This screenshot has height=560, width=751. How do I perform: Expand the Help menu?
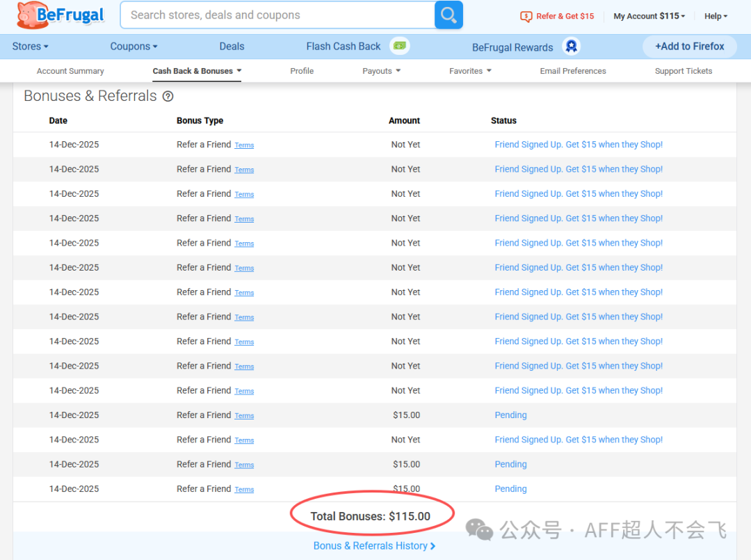(x=716, y=16)
